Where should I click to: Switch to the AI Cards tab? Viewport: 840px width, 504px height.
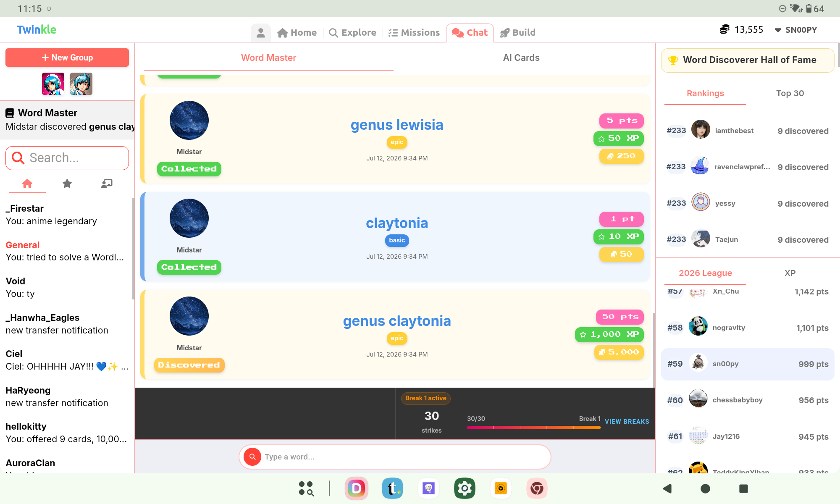(521, 58)
